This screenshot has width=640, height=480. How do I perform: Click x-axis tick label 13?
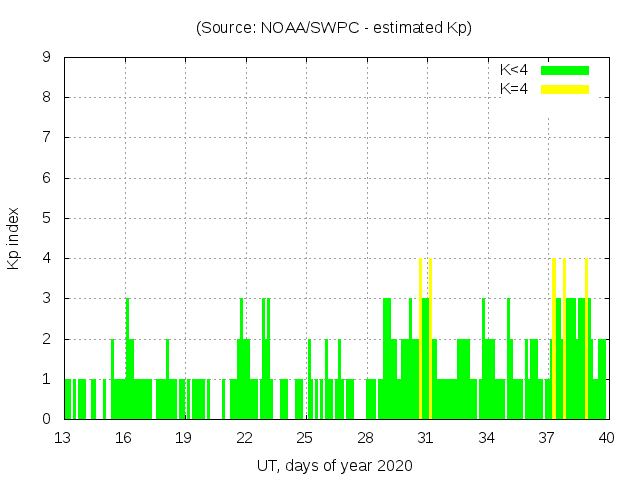[62, 438]
